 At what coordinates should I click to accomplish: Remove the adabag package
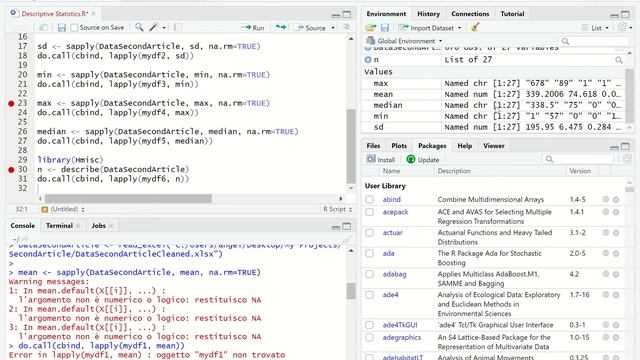[616, 274]
